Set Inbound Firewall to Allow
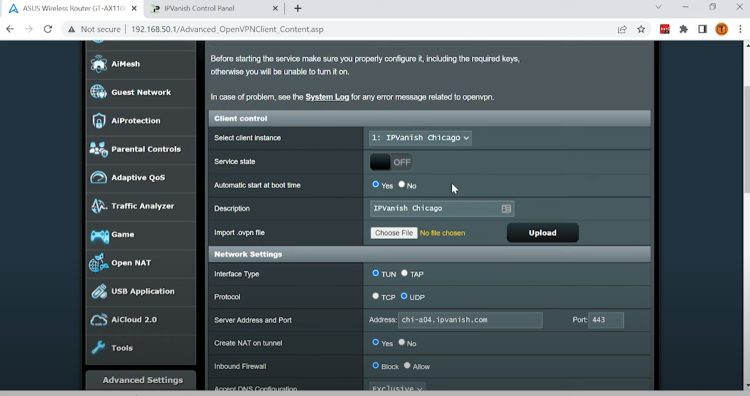 click(407, 365)
